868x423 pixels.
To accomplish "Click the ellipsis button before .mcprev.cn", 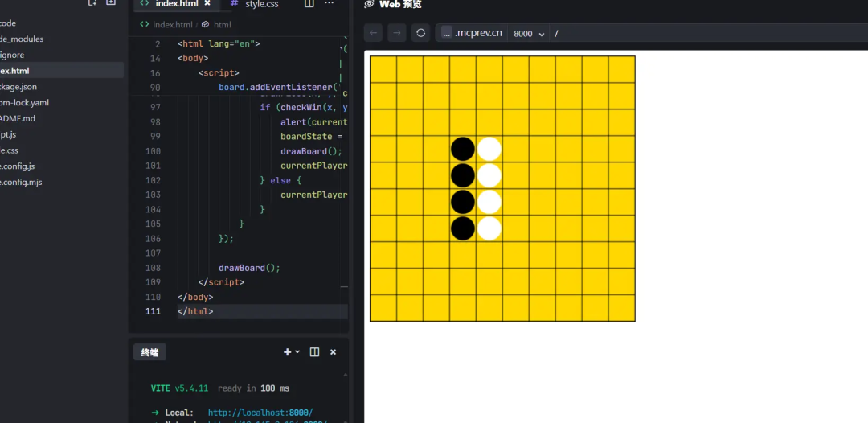I will click(x=447, y=33).
